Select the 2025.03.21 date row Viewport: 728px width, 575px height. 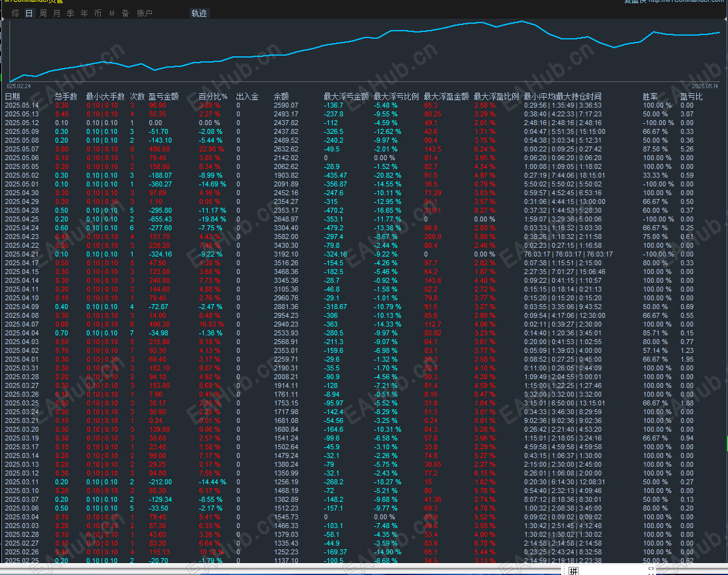(22, 420)
